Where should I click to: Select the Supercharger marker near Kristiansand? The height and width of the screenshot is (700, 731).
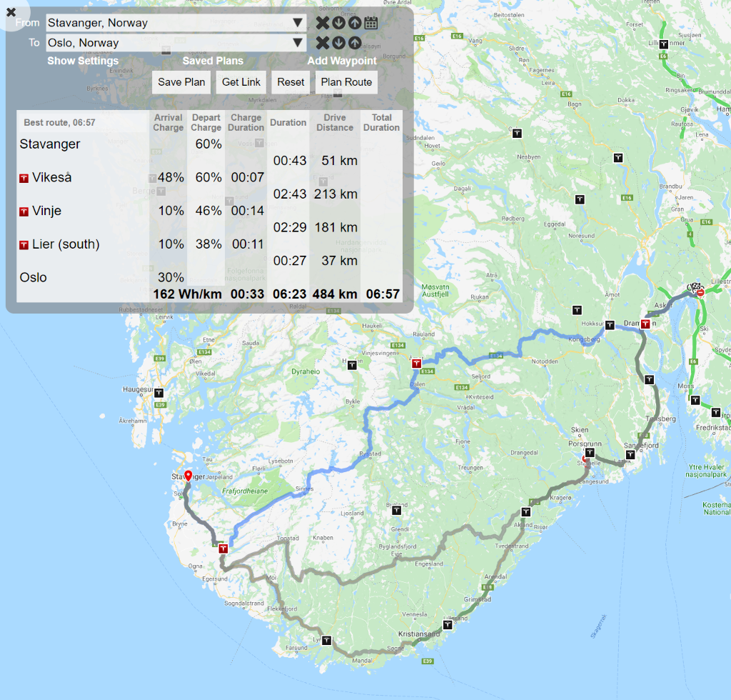[x=448, y=625]
